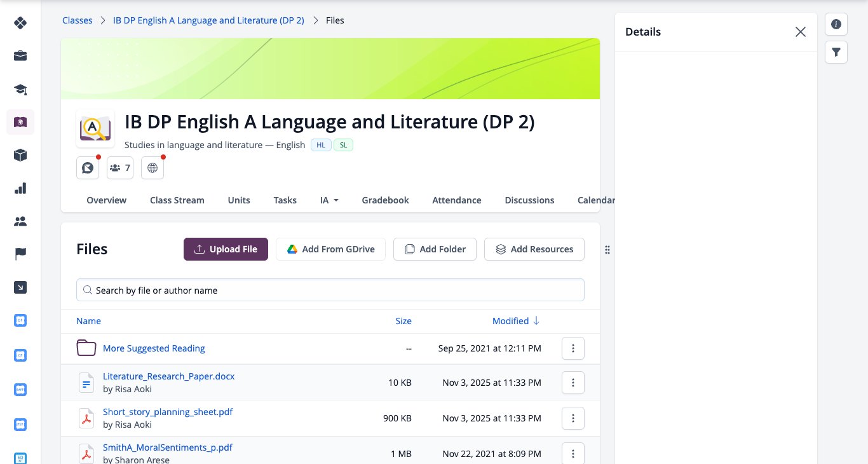
Task: Open Short_story_planning_sheet.pdf file link
Action: (168, 411)
